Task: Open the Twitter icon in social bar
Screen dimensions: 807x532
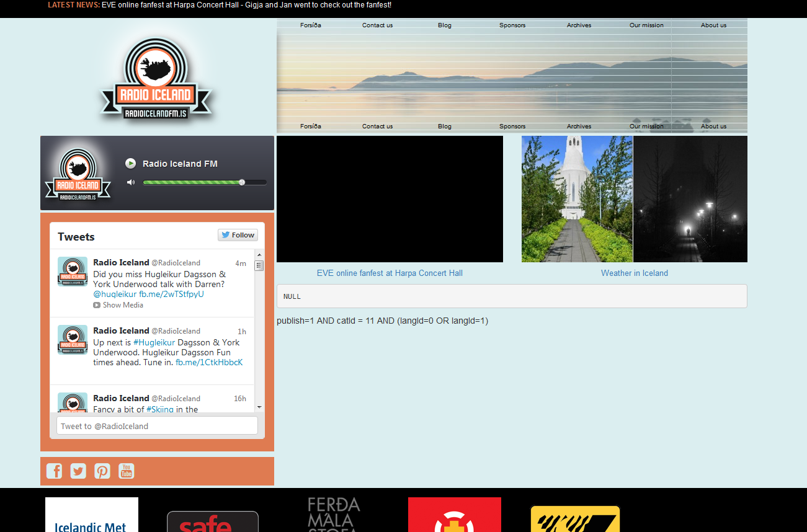Action: pyautogui.click(x=78, y=471)
